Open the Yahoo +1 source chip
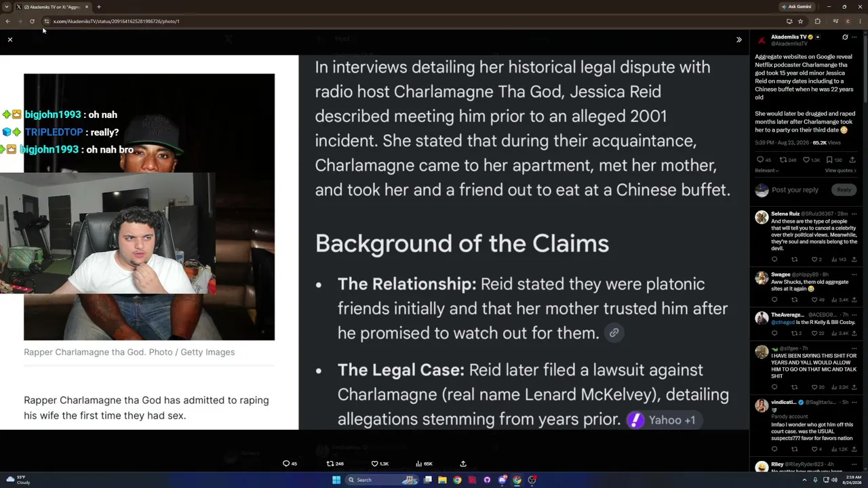The height and width of the screenshot is (488, 868). click(663, 420)
